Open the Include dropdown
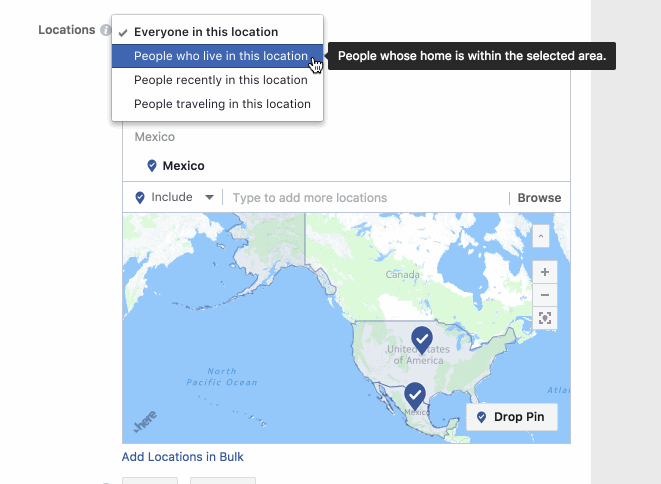 pyautogui.click(x=174, y=198)
